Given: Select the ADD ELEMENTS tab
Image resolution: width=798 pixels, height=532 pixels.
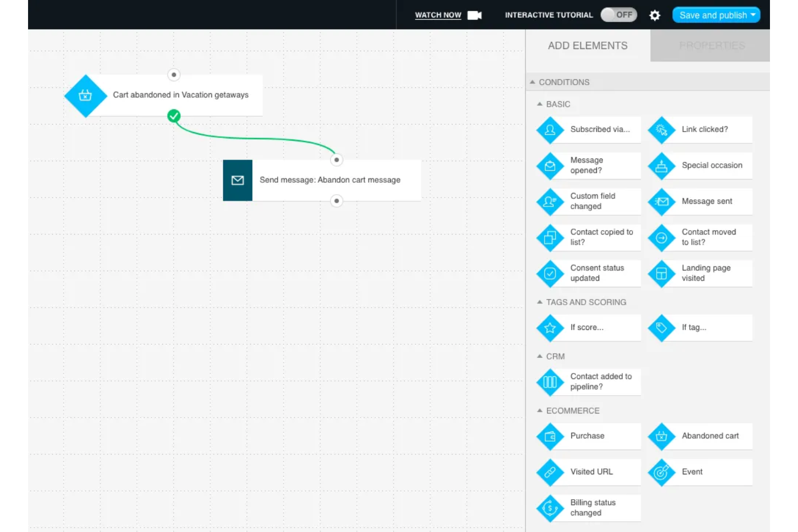Looking at the screenshot, I should click(588, 45).
